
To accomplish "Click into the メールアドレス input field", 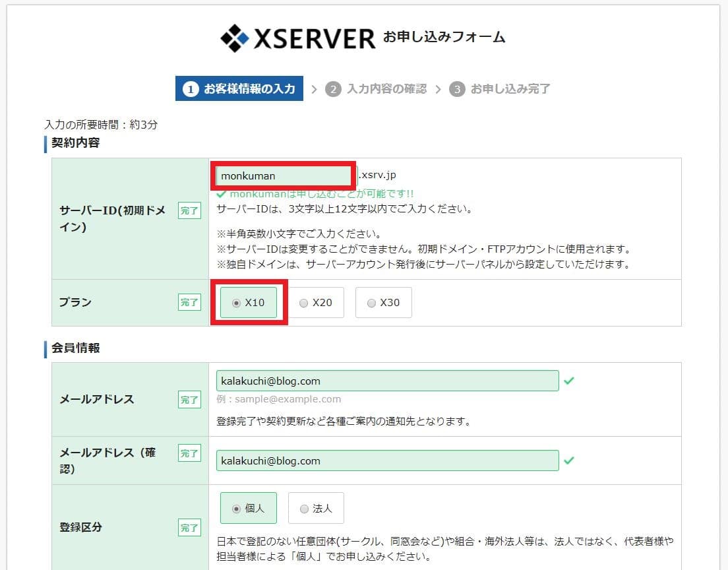I will tap(387, 381).
